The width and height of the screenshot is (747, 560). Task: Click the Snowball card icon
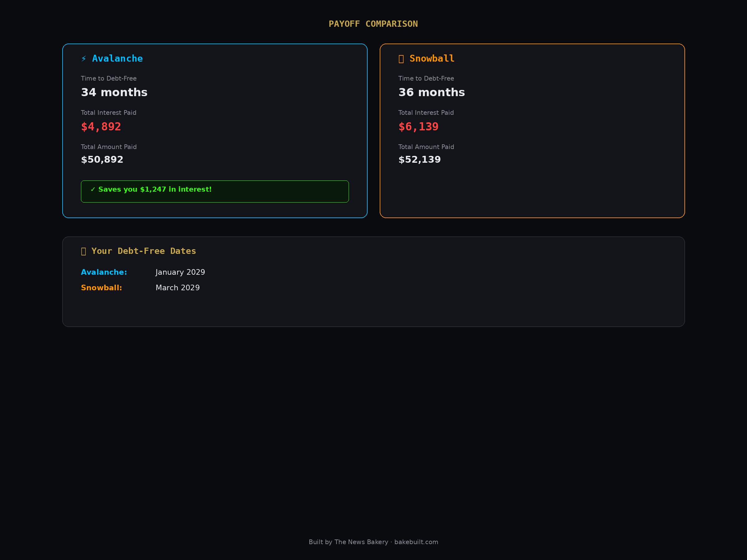[401, 59]
